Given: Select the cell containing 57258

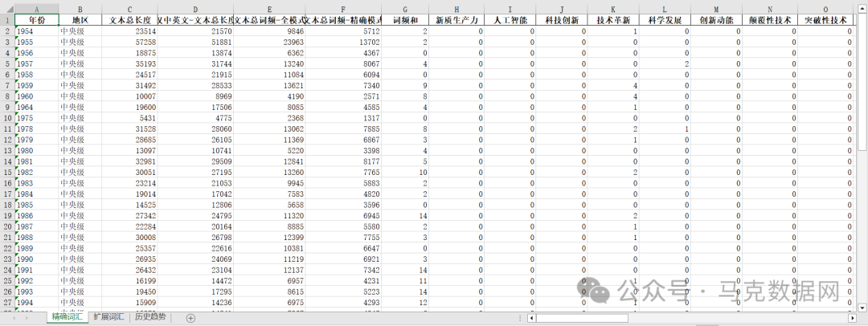Looking at the screenshot, I should [x=129, y=42].
